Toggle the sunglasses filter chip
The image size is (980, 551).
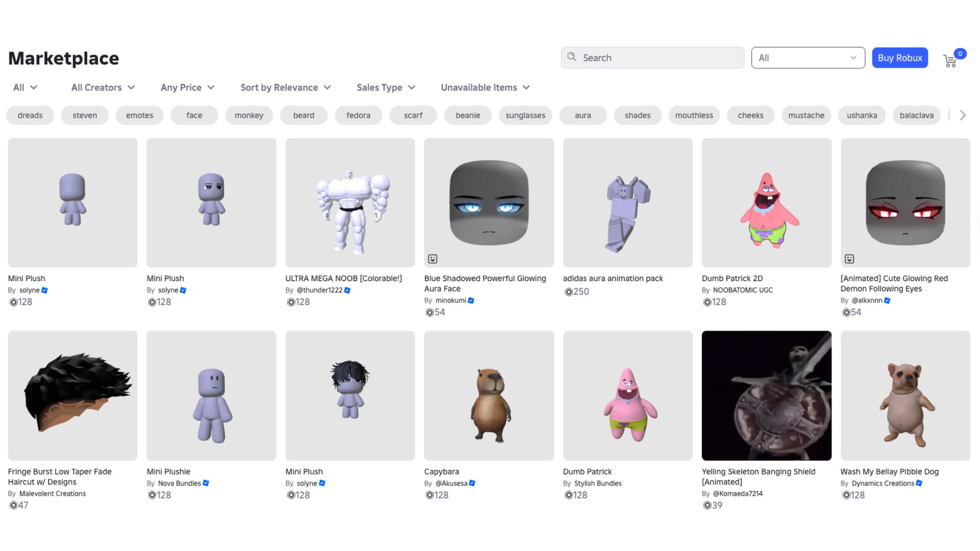pyautogui.click(x=525, y=115)
